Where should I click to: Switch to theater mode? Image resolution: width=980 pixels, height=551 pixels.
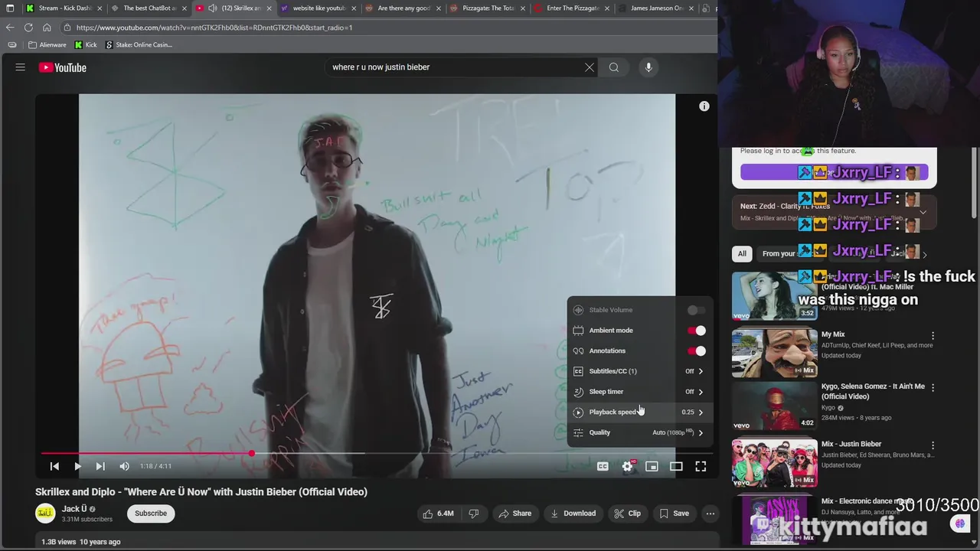coord(676,466)
